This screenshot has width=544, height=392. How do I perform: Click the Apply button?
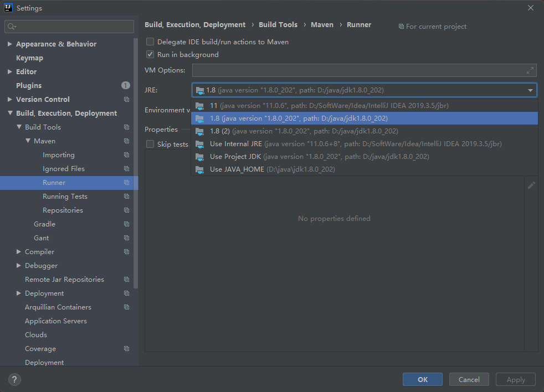[x=516, y=379]
